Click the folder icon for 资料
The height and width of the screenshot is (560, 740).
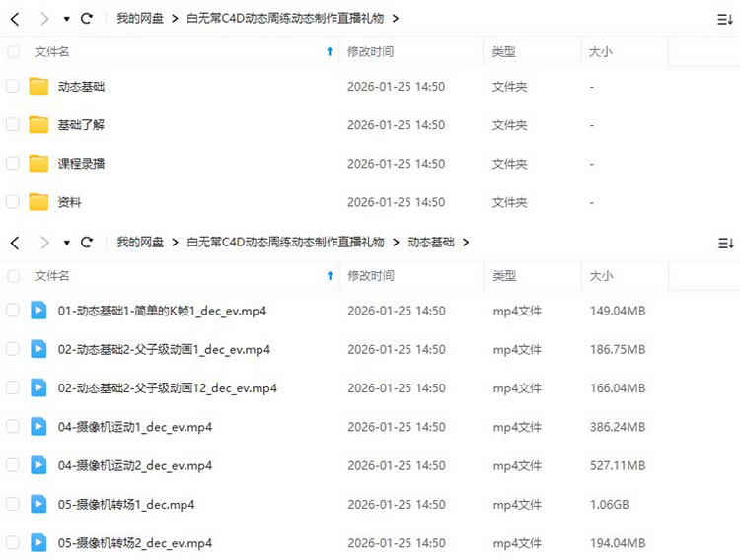point(38,202)
